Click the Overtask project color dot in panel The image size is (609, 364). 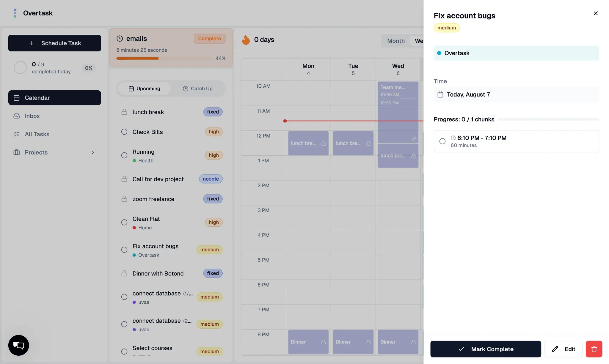click(439, 53)
